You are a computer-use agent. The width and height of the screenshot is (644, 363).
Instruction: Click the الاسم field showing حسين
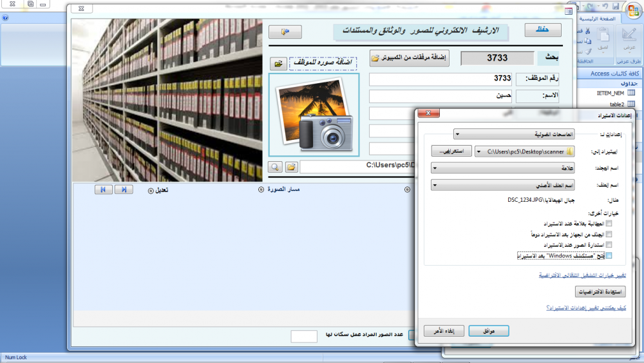440,96
